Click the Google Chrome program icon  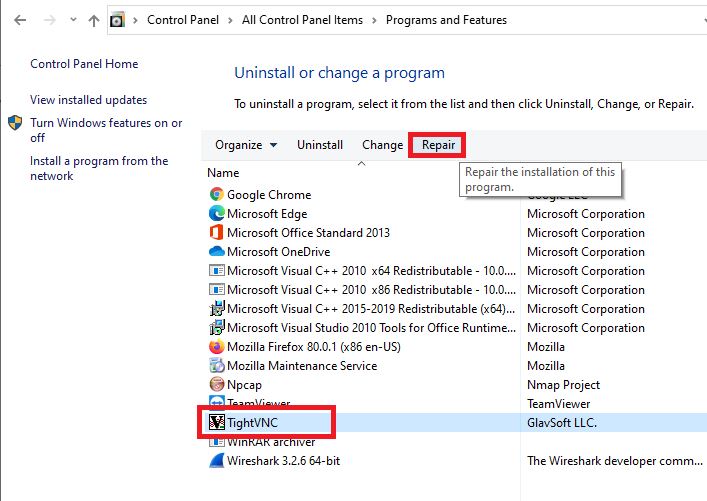(216, 194)
